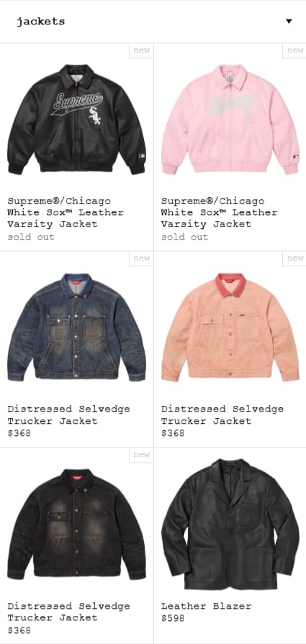Click blue denim trucker jacket title text
Image resolution: width=306 pixels, height=644 pixels.
[x=68, y=414]
